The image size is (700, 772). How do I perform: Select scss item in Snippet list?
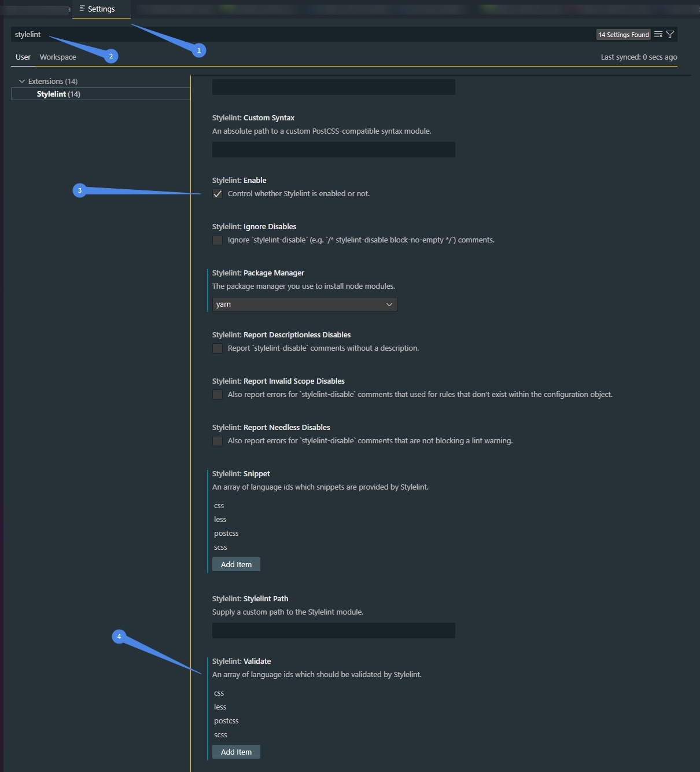coord(220,547)
